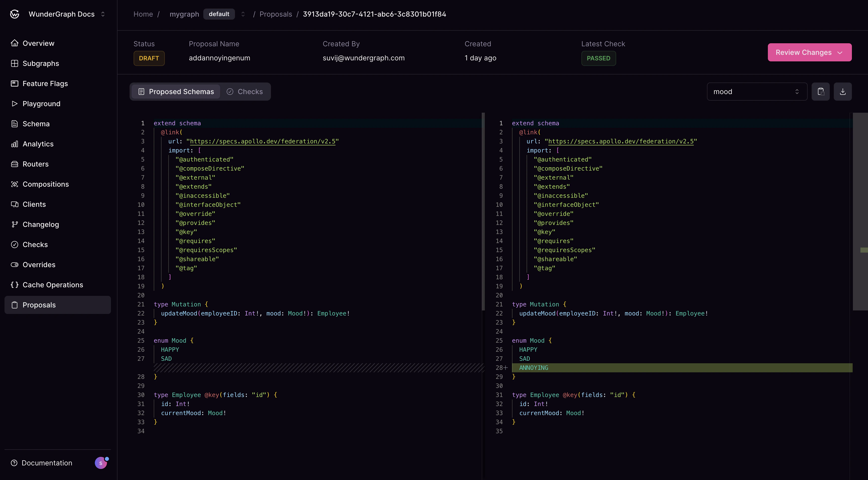Click the PASSED latest check badge

click(599, 58)
